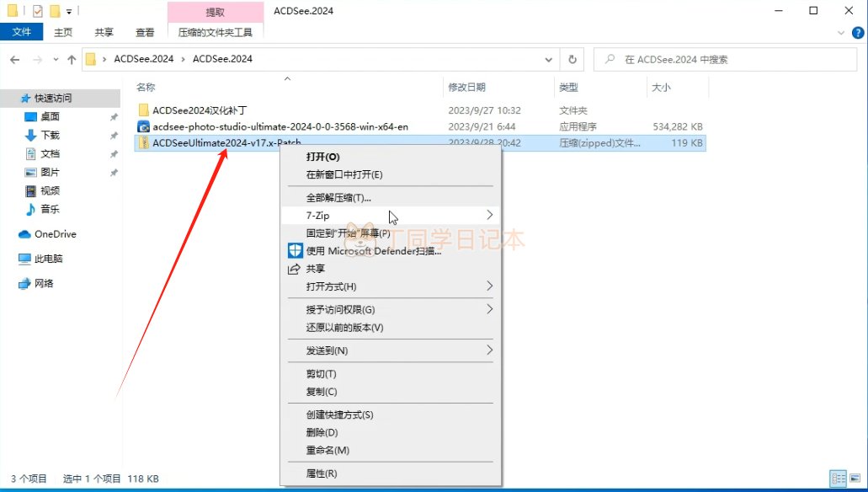The image size is (868, 492).
Task: Choose 全部解压缩(T)... from context menu
Action: (x=391, y=198)
